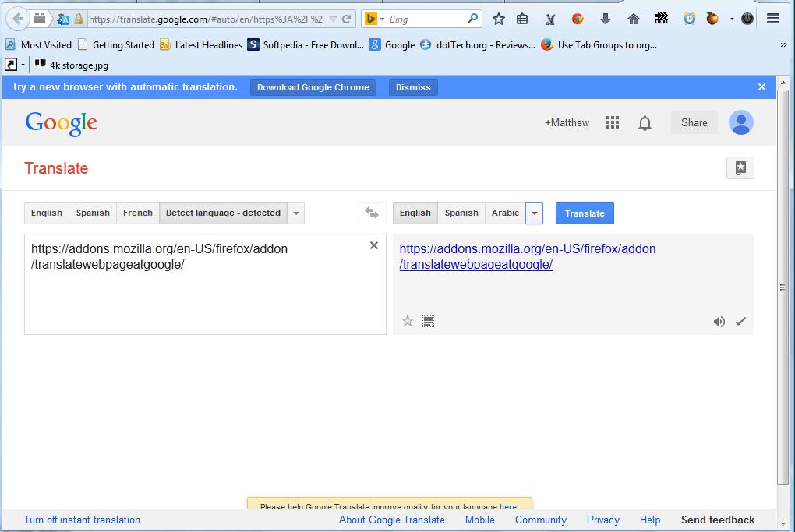Open the +Matthew profile link

[567, 122]
